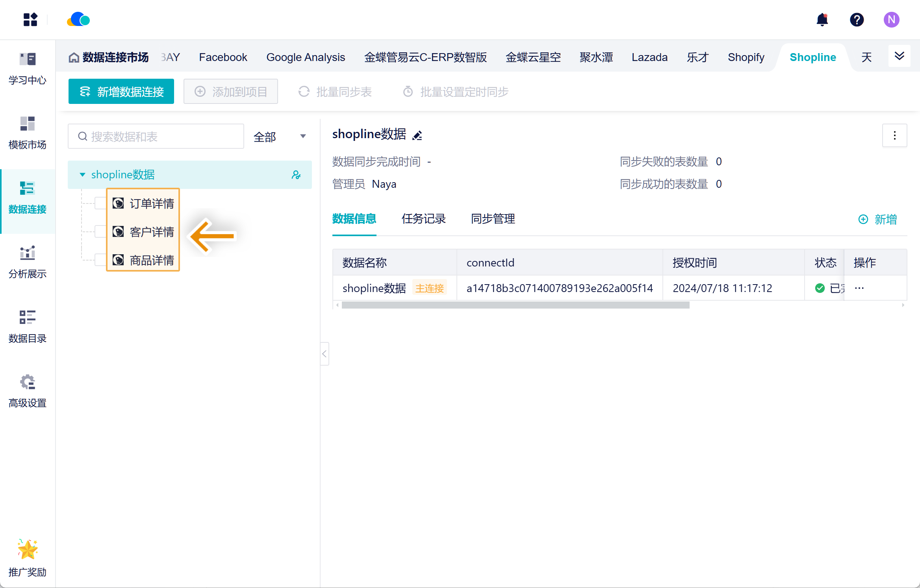Open the 全部 filter dropdown
The height and width of the screenshot is (588, 920).
click(x=280, y=137)
